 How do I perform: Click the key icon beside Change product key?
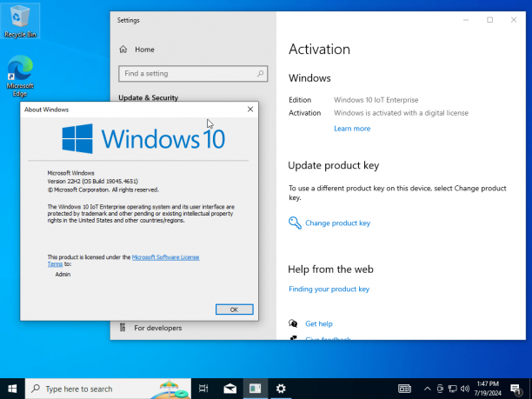click(295, 223)
